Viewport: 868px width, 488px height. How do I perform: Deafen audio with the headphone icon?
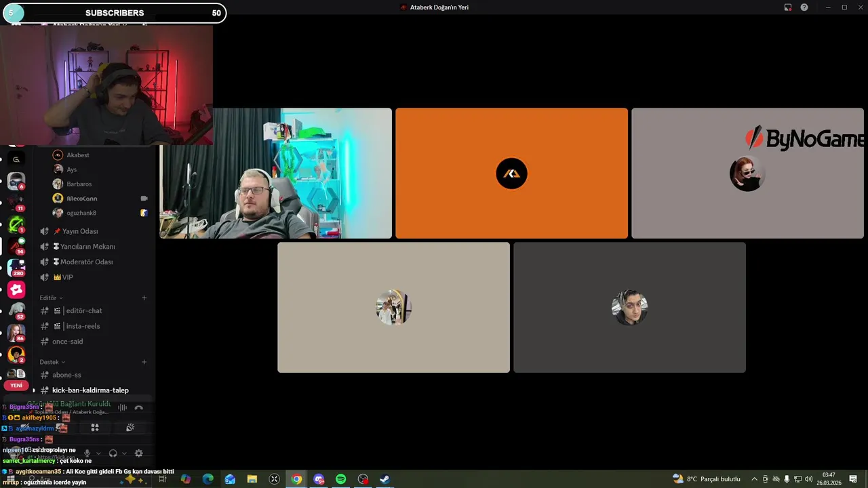click(x=113, y=453)
